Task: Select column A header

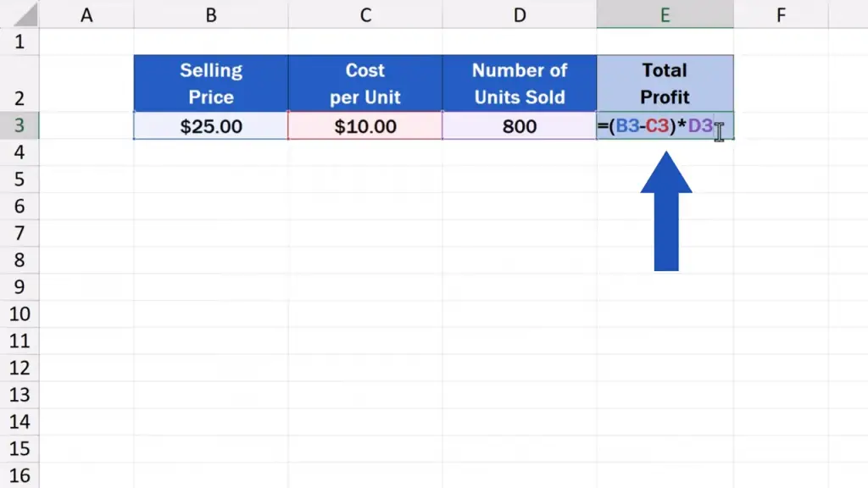Action: tap(86, 14)
